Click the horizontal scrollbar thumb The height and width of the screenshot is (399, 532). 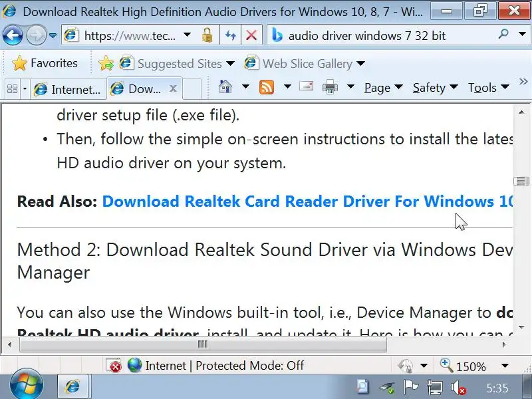pyautogui.click(x=203, y=344)
